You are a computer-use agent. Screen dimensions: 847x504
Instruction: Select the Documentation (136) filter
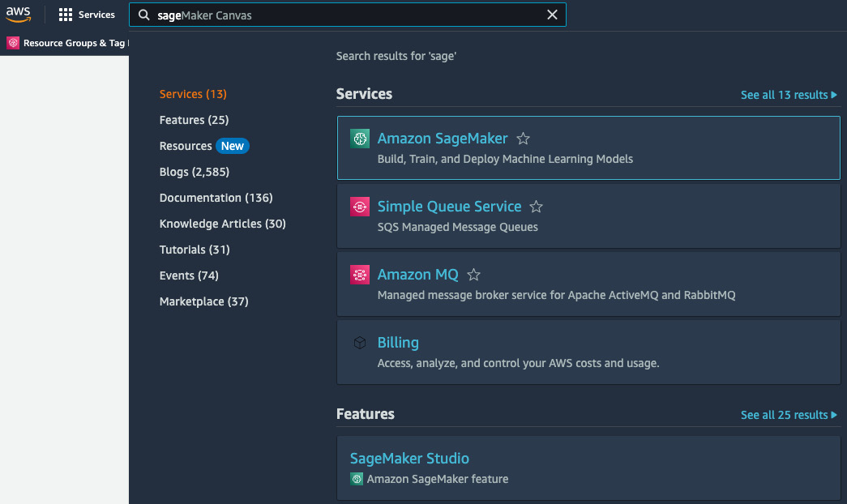216,198
